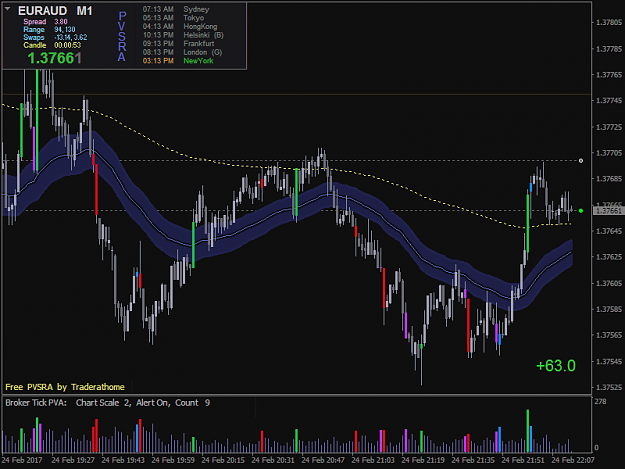Image resolution: width=625 pixels, height=469 pixels.
Task: Click the 03:13 PM New York time
Action: tap(158, 61)
